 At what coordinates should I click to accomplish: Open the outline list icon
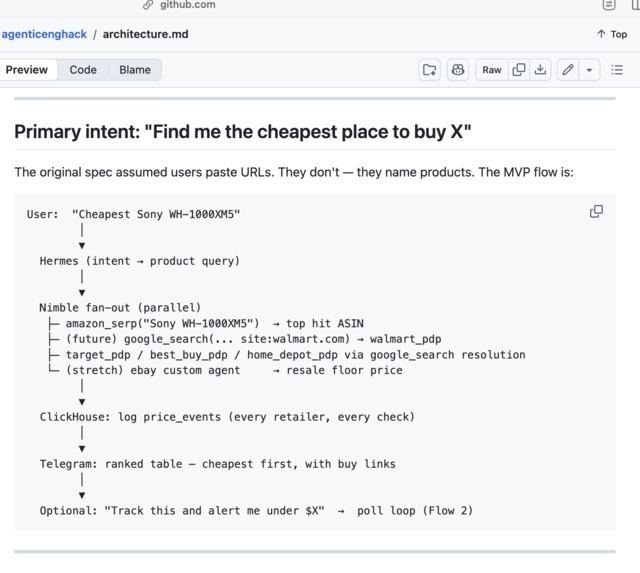[617, 70]
